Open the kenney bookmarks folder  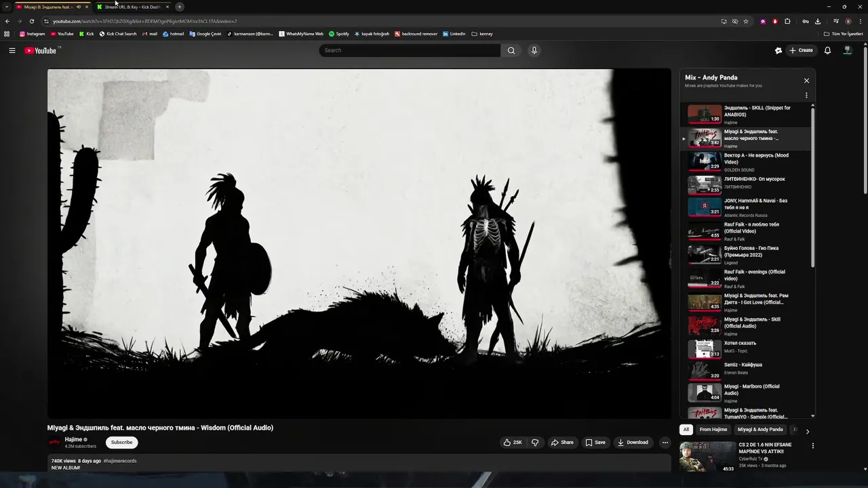point(482,34)
